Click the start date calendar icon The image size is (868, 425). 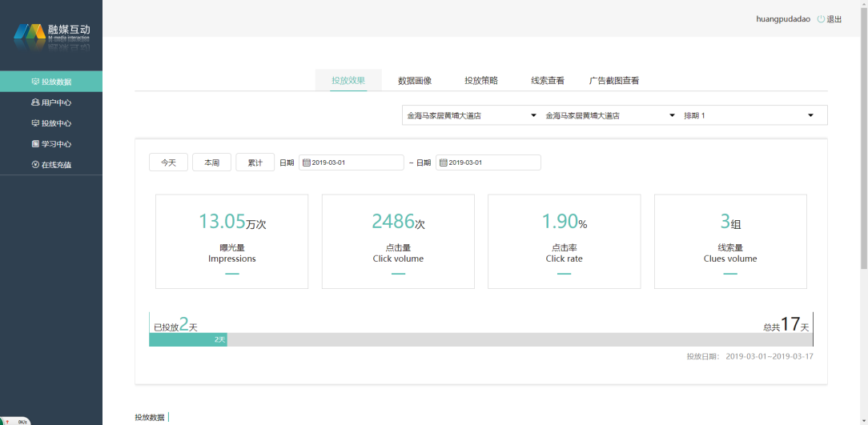[306, 162]
